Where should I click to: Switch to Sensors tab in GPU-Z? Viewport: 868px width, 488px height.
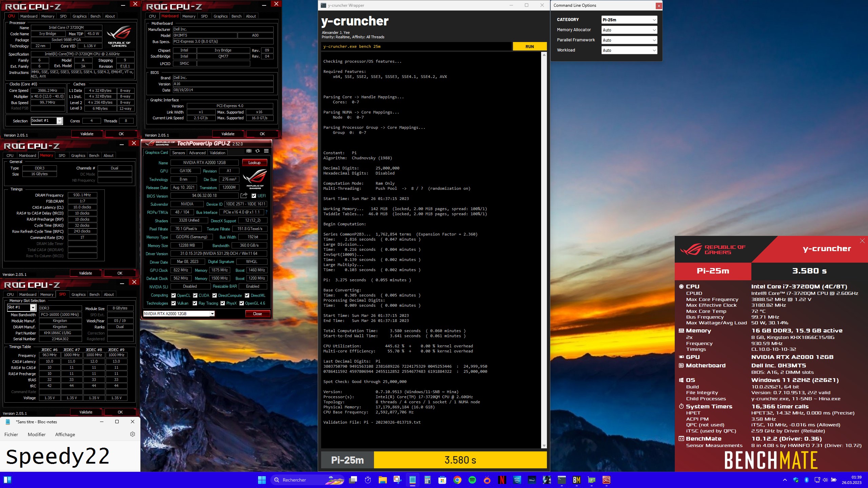(x=179, y=153)
